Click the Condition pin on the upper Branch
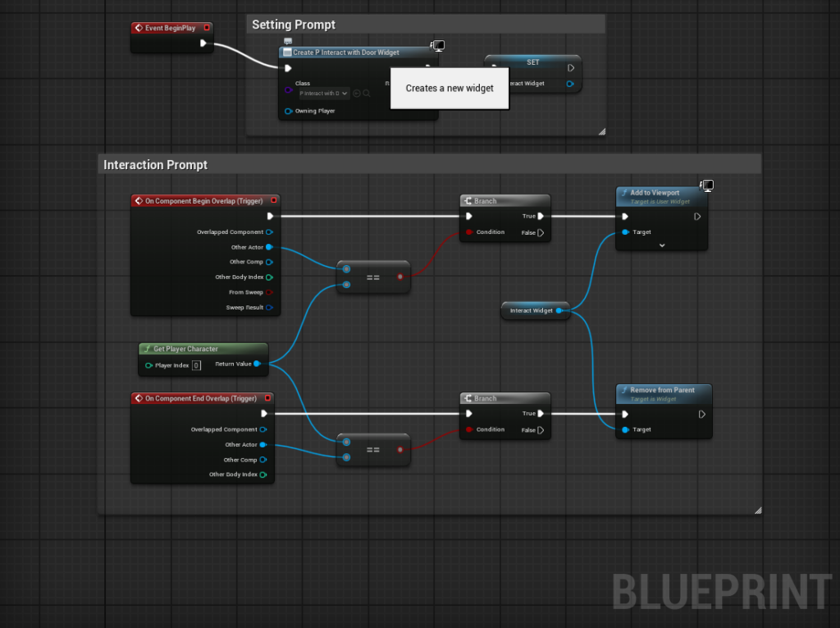This screenshot has width=840, height=628. 469,232
